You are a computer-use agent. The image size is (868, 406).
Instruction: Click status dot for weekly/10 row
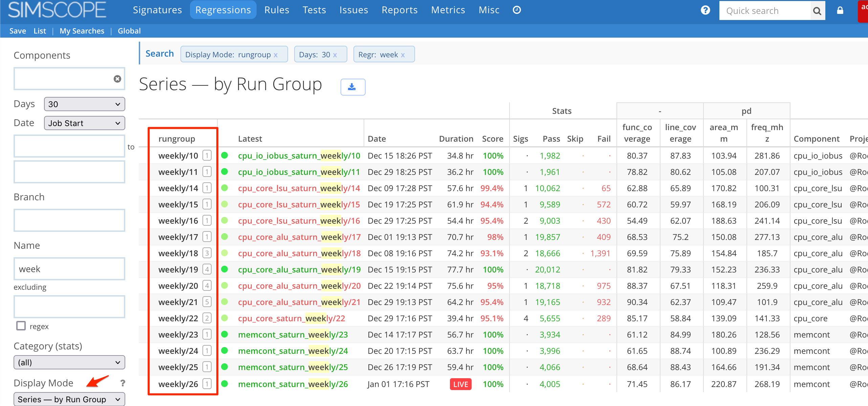click(224, 155)
